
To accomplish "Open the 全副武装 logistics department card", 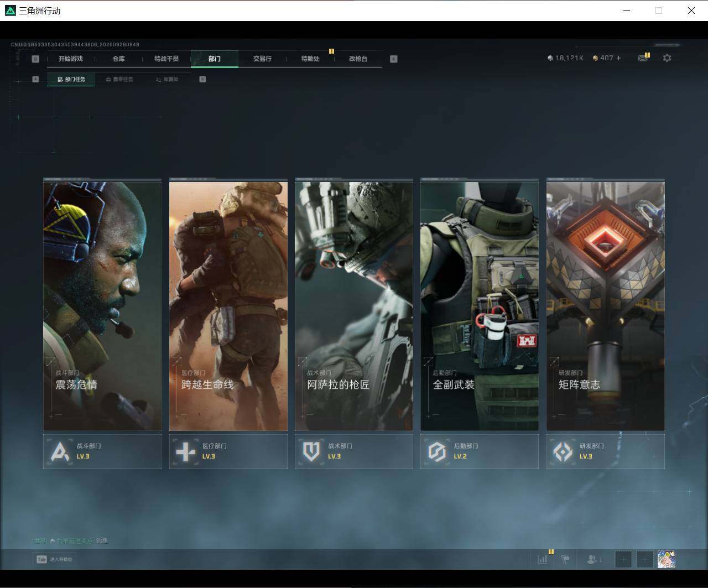I will 480,304.
